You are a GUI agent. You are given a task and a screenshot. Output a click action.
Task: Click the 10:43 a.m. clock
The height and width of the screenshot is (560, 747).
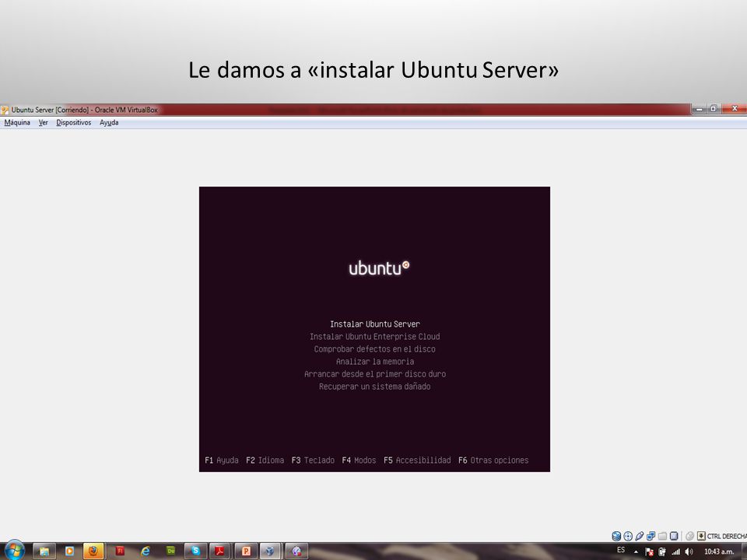pos(718,551)
